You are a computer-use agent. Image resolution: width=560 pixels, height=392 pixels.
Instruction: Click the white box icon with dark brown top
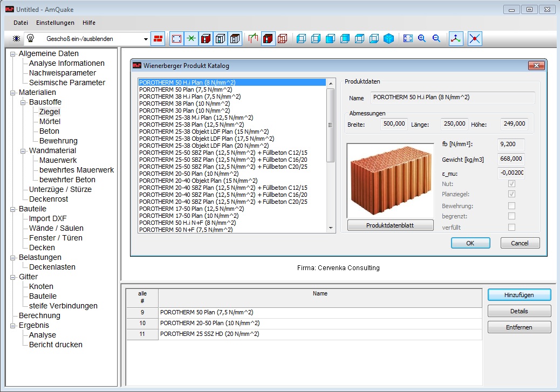[x=235, y=39]
